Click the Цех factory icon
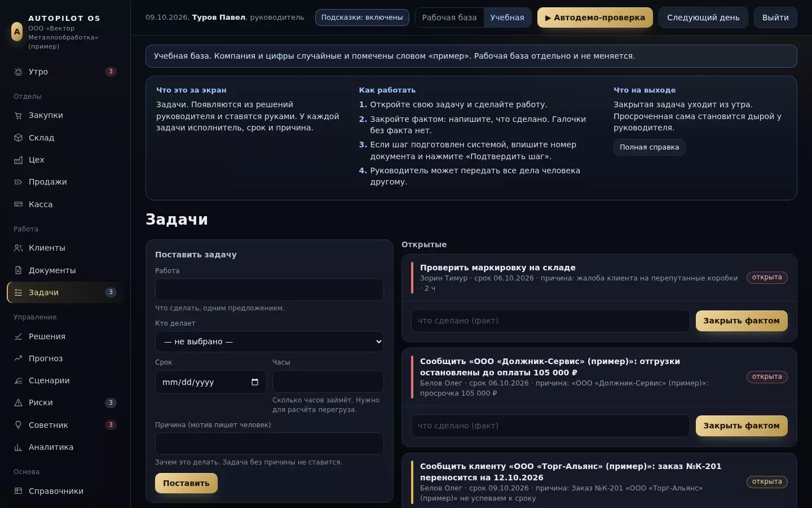The width and height of the screenshot is (812, 508). (18, 160)
